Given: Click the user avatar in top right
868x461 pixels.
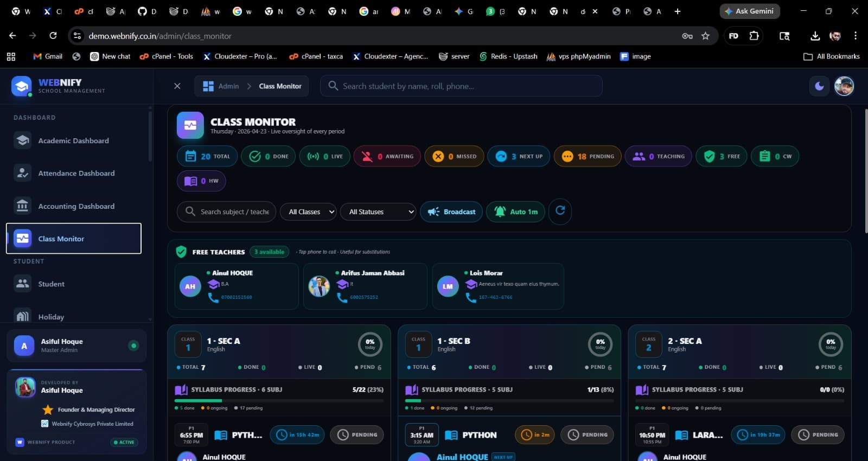Looking at the screenshot, I should (844, 86).
